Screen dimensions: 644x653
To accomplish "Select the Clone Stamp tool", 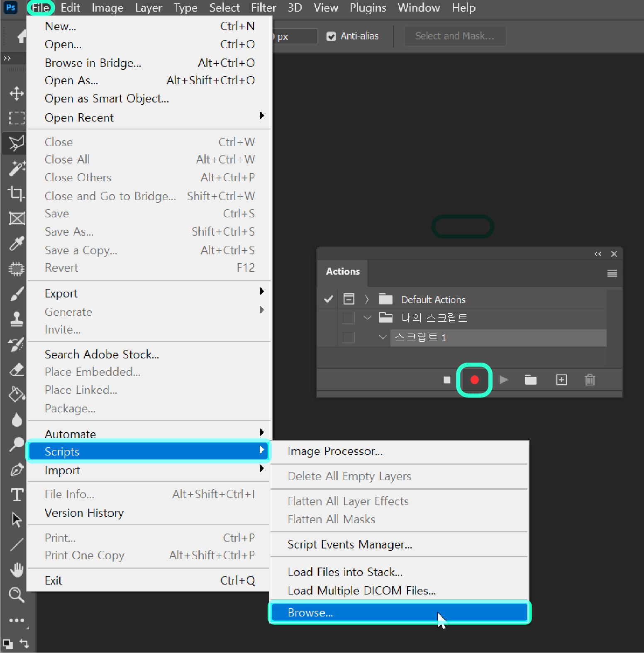I will pyautogui.click(x=17, y=319).
